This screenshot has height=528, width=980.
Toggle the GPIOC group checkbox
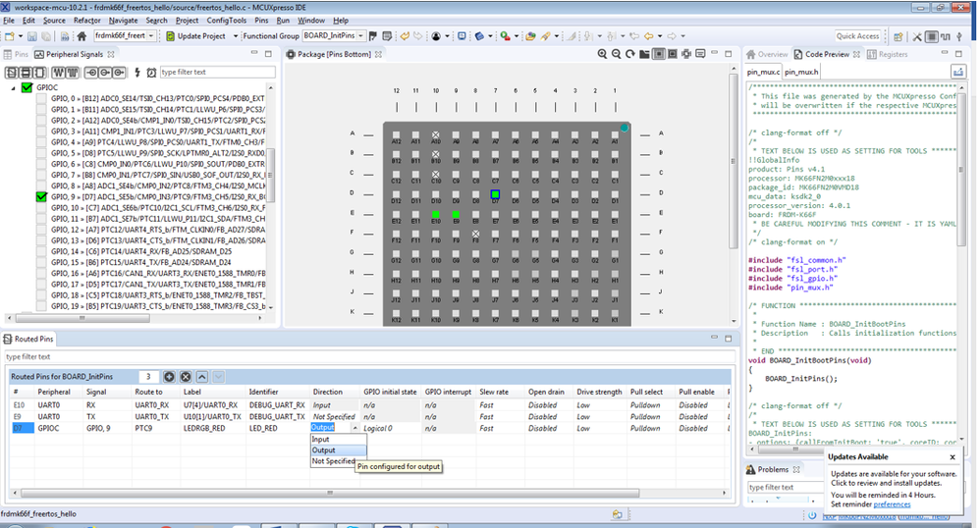27,87
